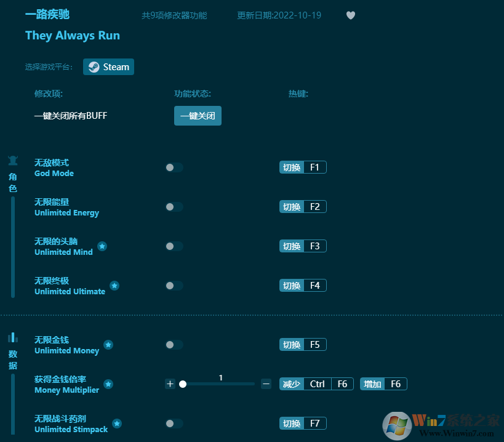Image resolution: width=504 pixels, height=442 pixels.
Task: Click the 更新日期:2022-10-19 text
Action: point(279,15)
